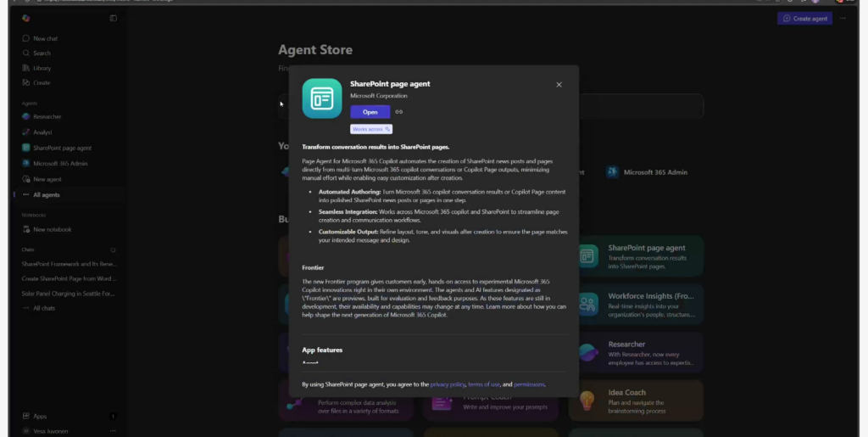This screenshot has width=868, height=437.
Task: Click the Researcher card icon in the store
Action: point(587,353)
